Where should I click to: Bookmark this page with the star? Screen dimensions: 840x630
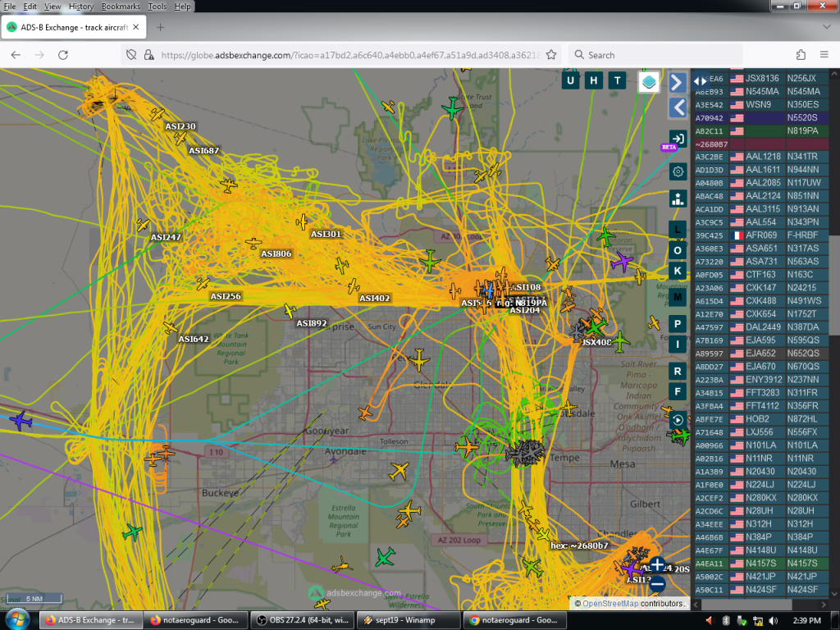551,55
